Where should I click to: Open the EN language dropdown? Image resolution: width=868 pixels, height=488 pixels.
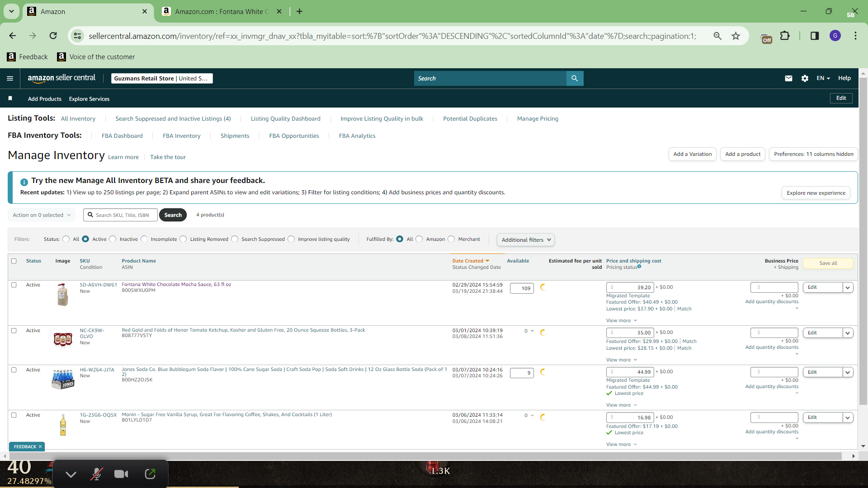point(823,78)
